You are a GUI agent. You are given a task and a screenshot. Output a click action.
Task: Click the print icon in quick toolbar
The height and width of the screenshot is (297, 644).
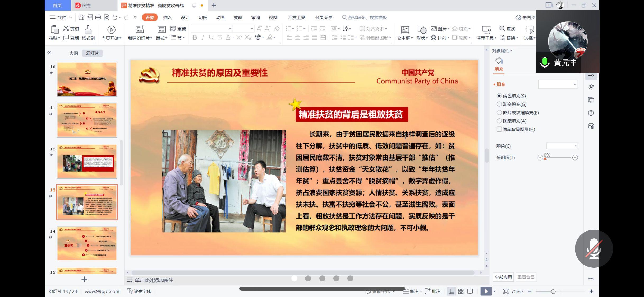click(98, 17)
